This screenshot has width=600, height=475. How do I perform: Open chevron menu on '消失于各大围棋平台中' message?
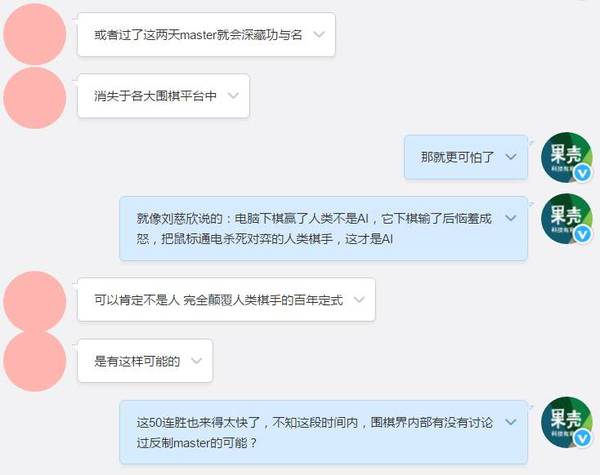[x=233, y=95]
